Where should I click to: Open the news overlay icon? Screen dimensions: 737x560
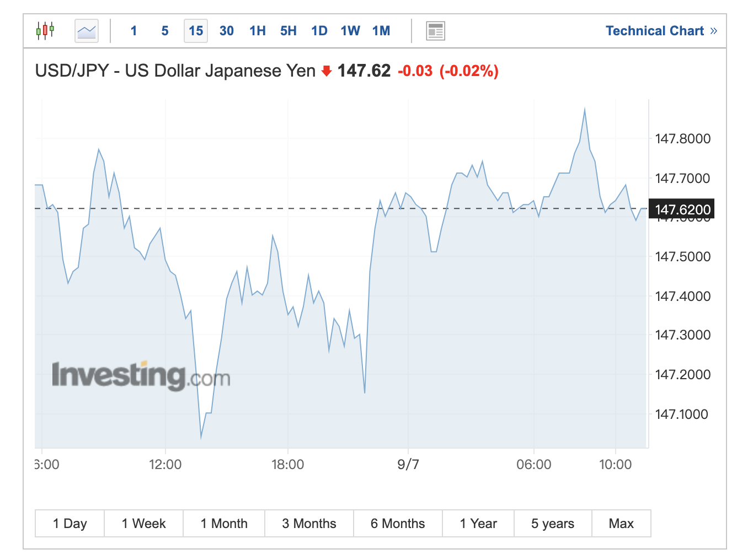(x=435, y=31)
